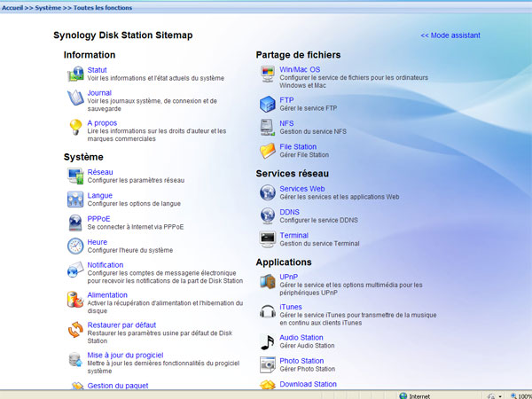Click the Win/Mac OS monitor icon
This screenshot has height=399, width=532.
pos(268,74)
